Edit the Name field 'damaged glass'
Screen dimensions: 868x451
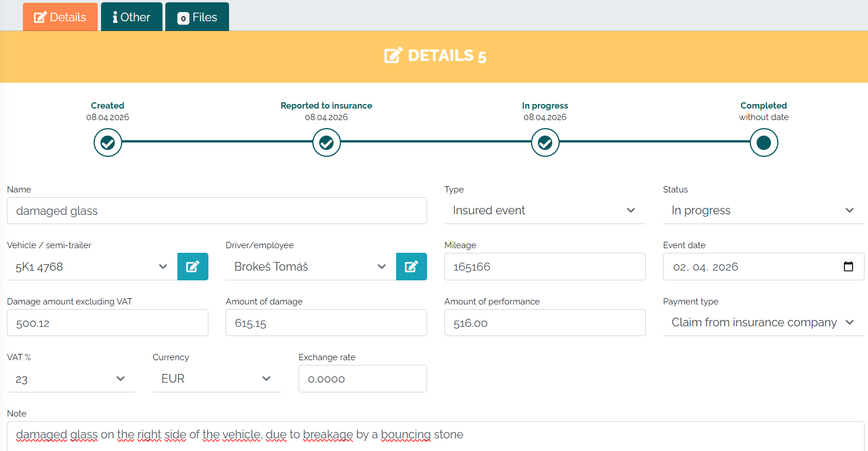point(217,211)
